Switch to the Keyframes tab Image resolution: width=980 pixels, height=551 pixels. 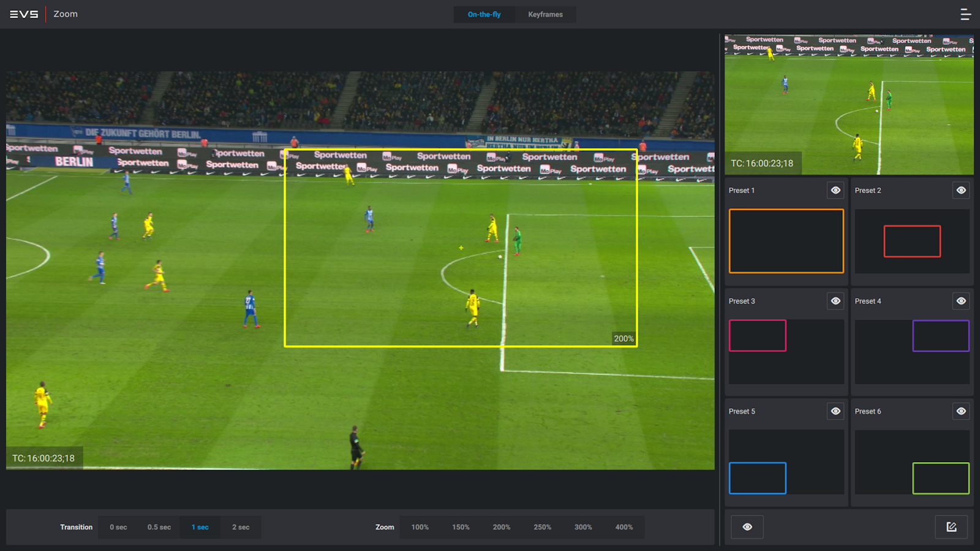pyautogui.click(x=545, y=15)
